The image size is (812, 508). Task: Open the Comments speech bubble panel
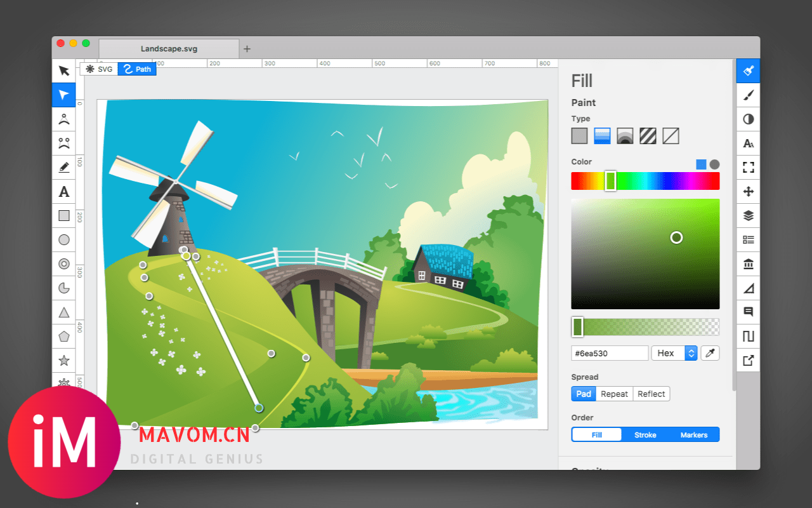point(748,312)
